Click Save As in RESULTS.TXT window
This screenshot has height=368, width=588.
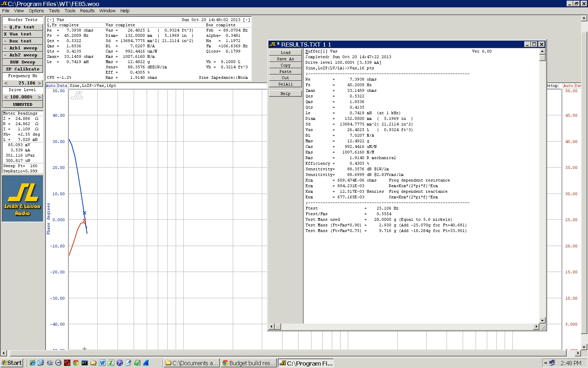[x=285, y=59]
